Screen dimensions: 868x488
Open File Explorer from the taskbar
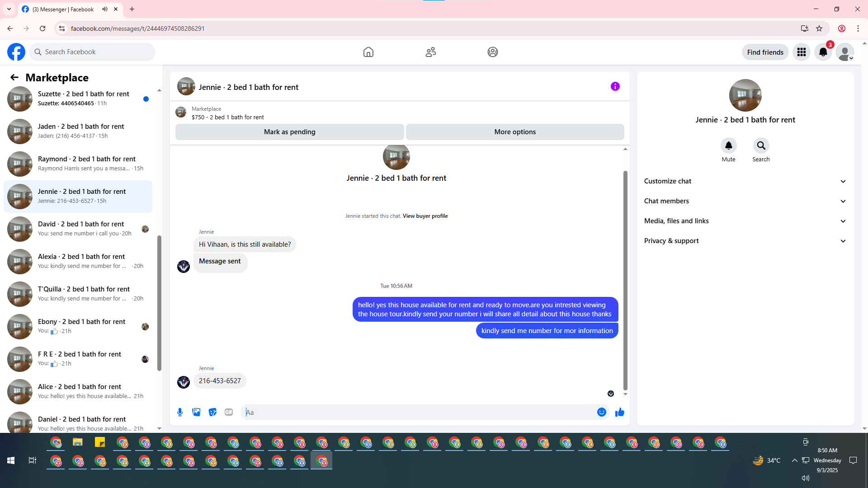pos(78,442)
